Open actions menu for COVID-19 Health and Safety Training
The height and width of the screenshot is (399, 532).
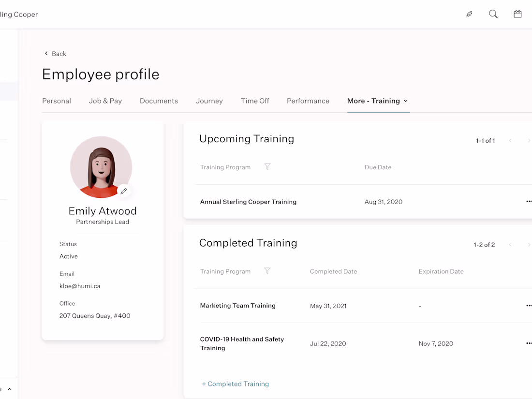tap(529, 343)
